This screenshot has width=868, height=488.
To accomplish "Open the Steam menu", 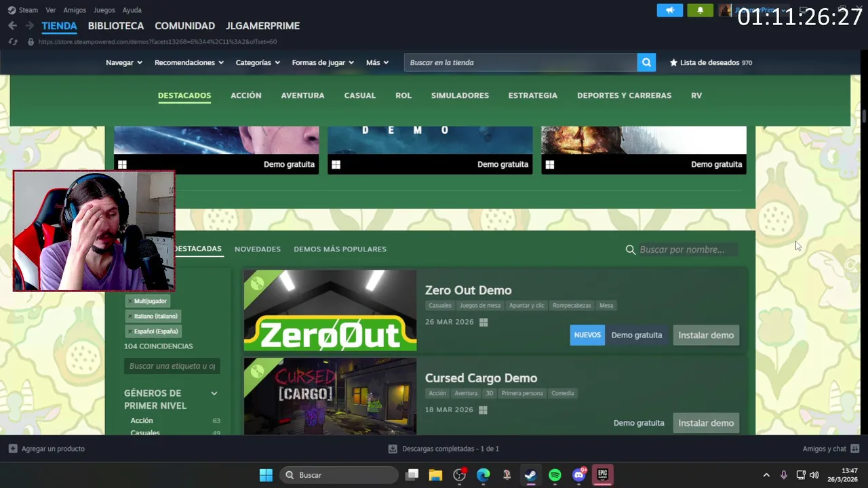I will pos(28,10).
